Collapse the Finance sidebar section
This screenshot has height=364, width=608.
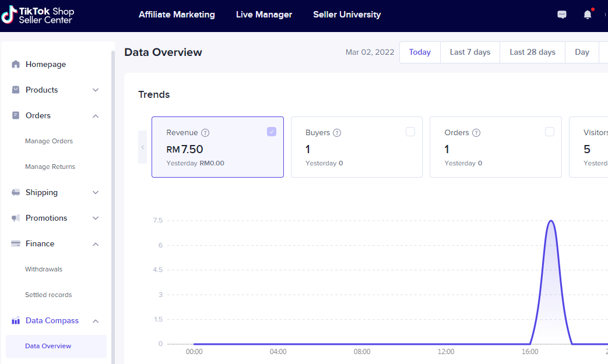96,244
